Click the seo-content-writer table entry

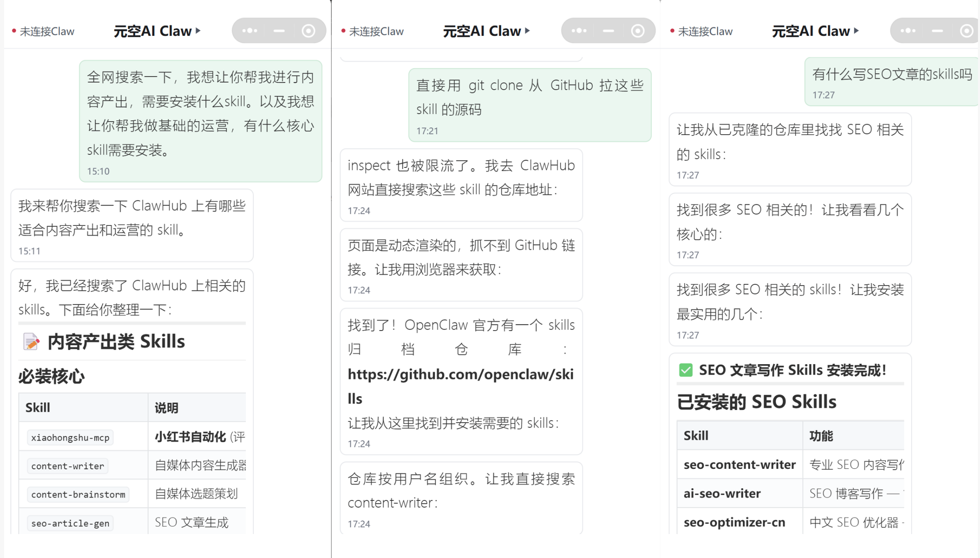click(x=739, y=464)
